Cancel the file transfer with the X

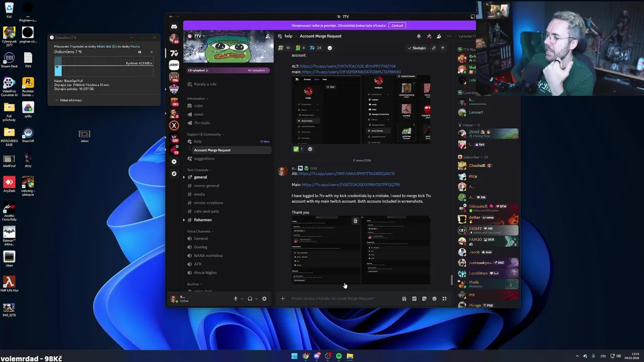tap(151, 52)
